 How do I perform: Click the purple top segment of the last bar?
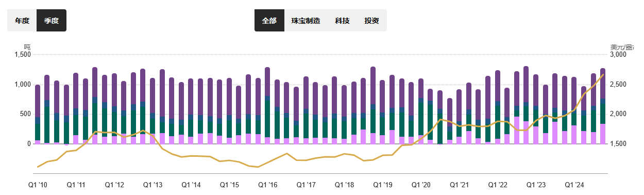click(x=603, y=83)
